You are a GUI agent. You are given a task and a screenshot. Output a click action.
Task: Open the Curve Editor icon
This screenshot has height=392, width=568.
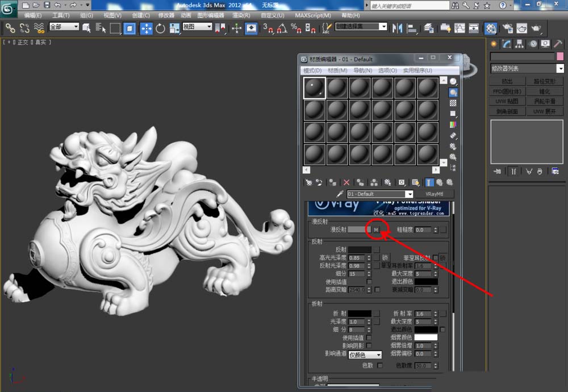tap(460, 28)
